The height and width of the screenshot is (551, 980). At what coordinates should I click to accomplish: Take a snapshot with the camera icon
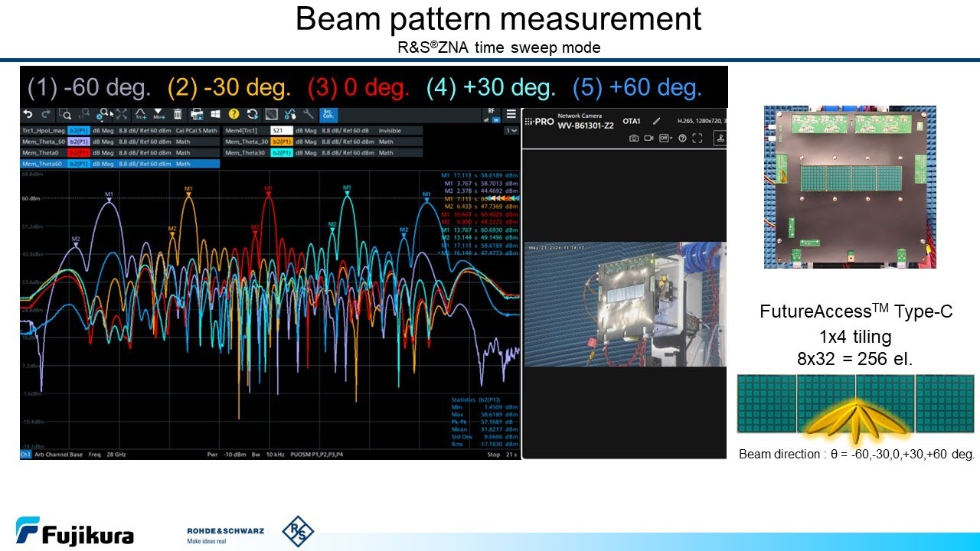coord(634,139)
